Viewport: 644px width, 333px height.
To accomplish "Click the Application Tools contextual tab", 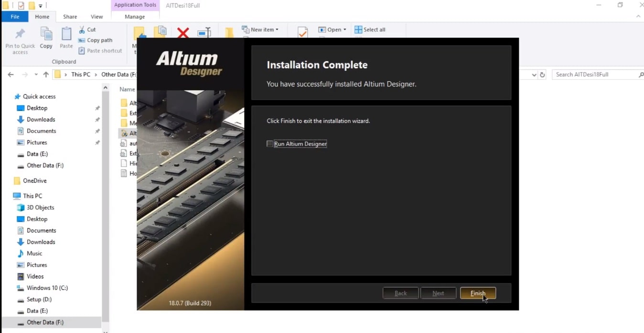I will click(x=135, y=5).
